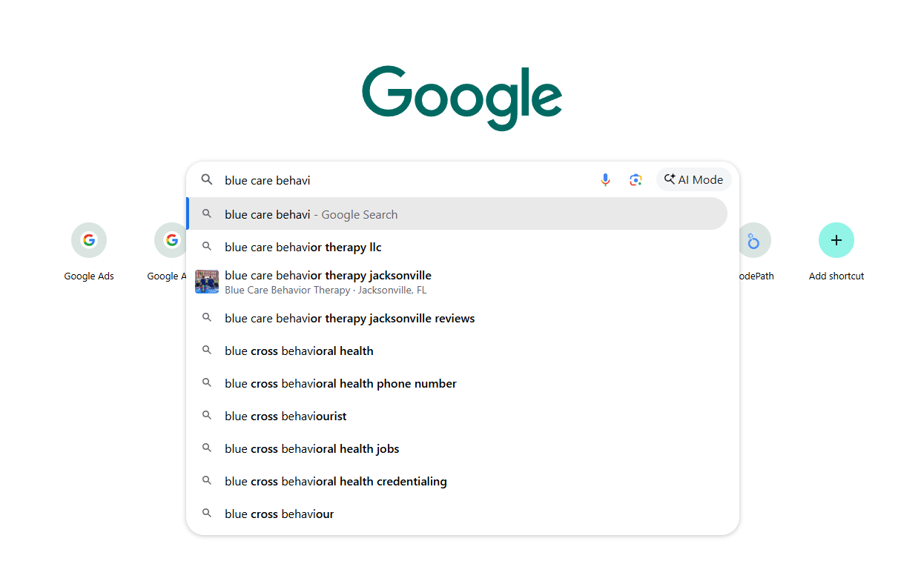The height and width of the screenshot is (584, 924).
Task: Click the Blue Care Behavior Therapy thumbnail image
Action: pos(207,282)
